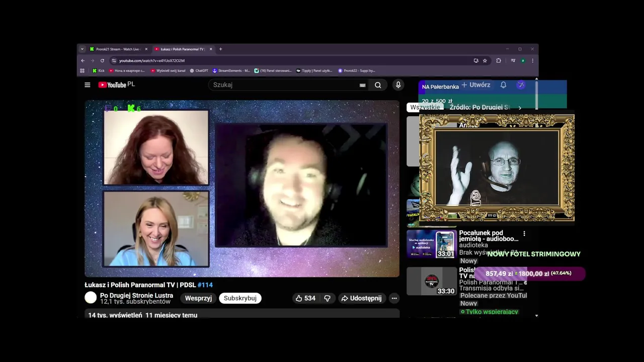Open the Tipply Panel bookmark
The height and width of the screenshot is (362, 644).
pyautogui.click(x=314, y=71)
